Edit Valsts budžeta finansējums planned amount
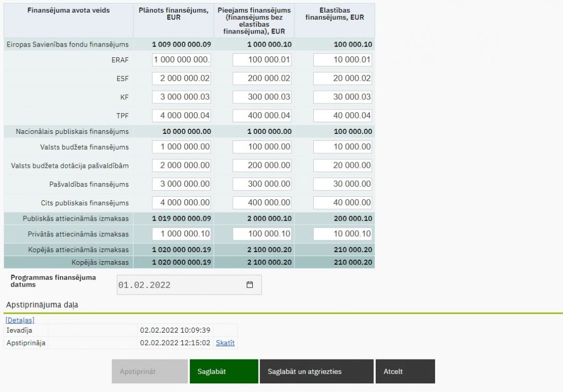The image size is (563, 392). point(181,147)
